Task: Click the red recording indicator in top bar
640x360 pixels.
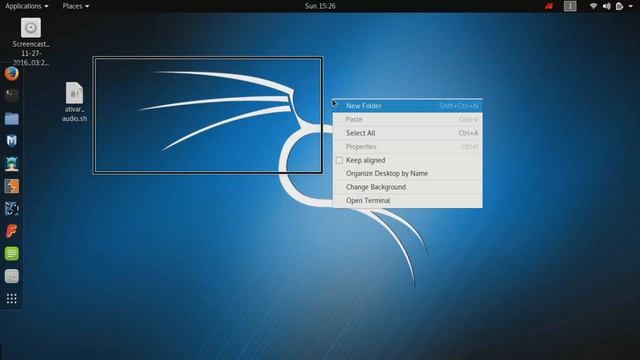Action: coord(549,6)
